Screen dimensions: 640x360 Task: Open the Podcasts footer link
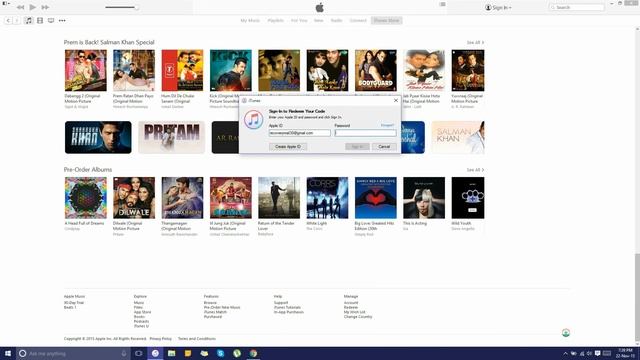pos(141,322)
